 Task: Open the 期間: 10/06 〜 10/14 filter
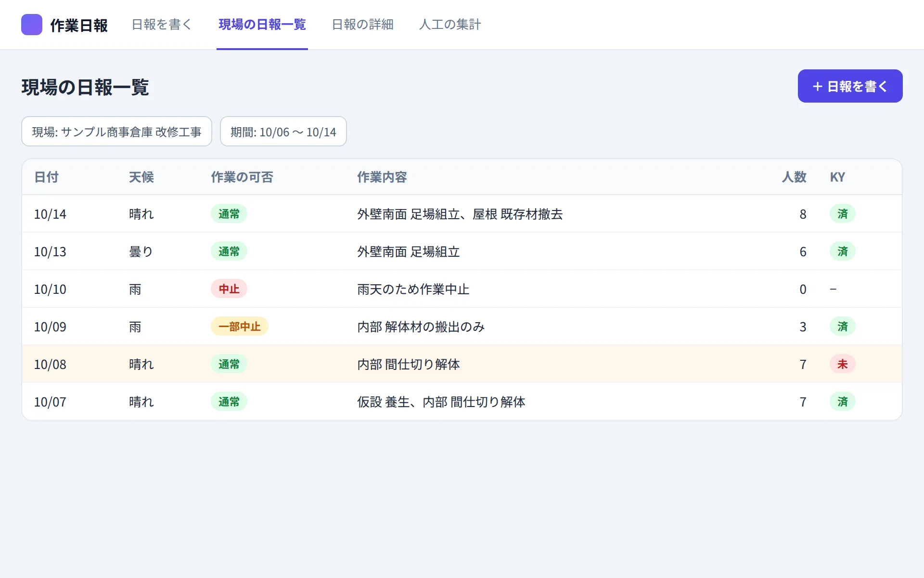tap(283, 131)
